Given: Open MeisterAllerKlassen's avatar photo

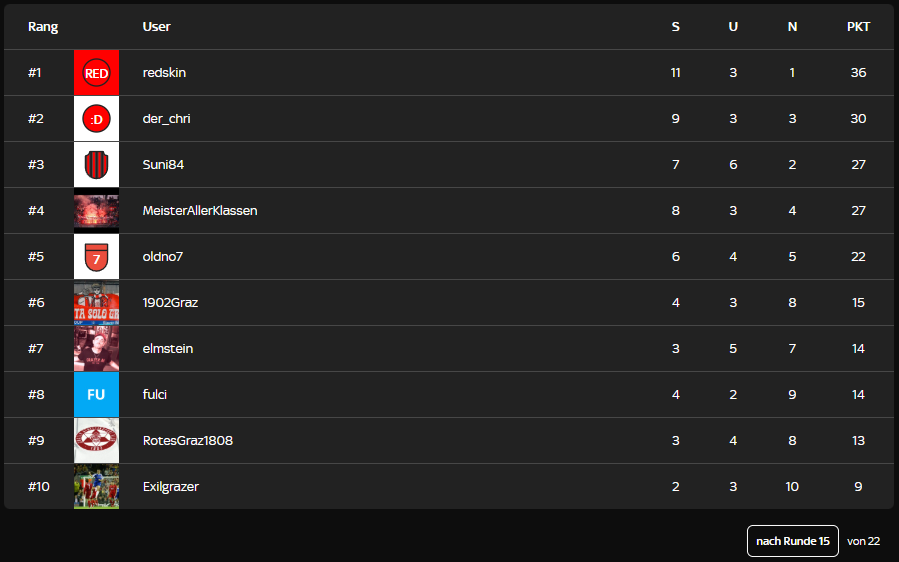Looking at the screenshot, I should 96,211.
